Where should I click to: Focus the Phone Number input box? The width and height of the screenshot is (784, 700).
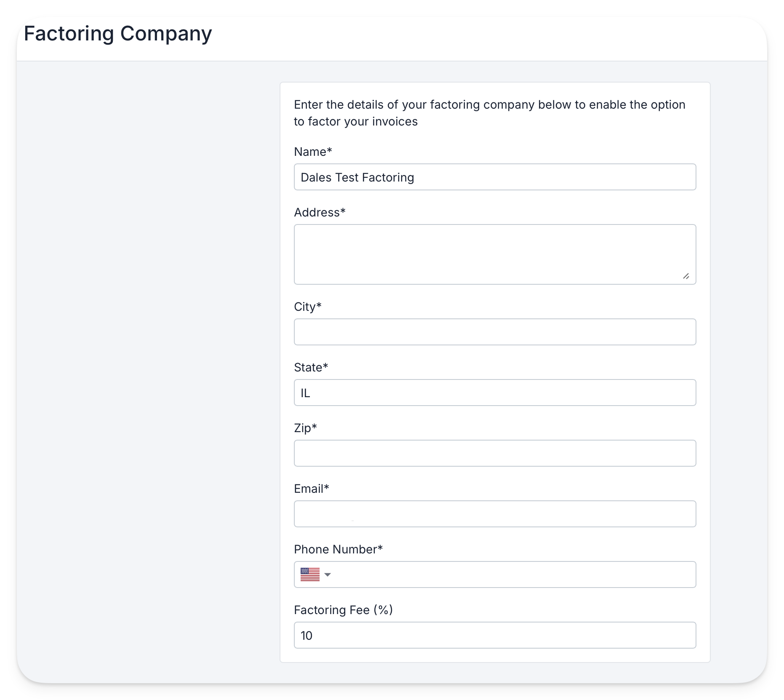[514, 574]
